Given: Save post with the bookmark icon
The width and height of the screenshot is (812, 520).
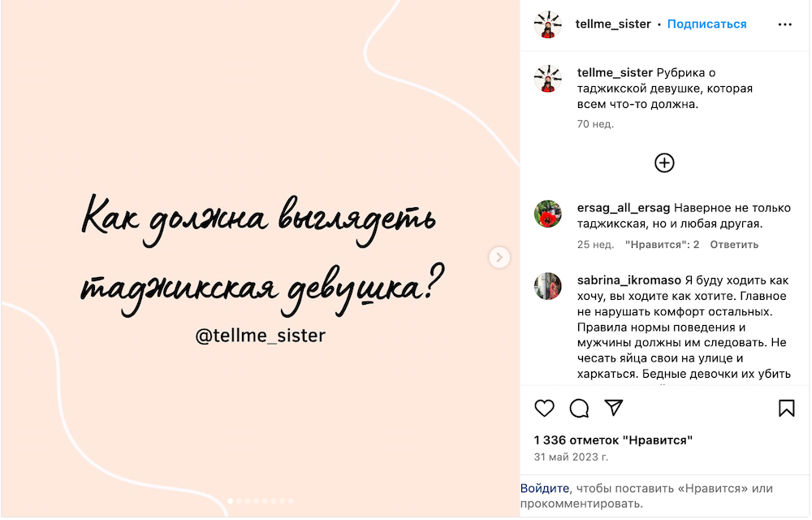Looking at the screenshot, I should [x=786, y=408].
